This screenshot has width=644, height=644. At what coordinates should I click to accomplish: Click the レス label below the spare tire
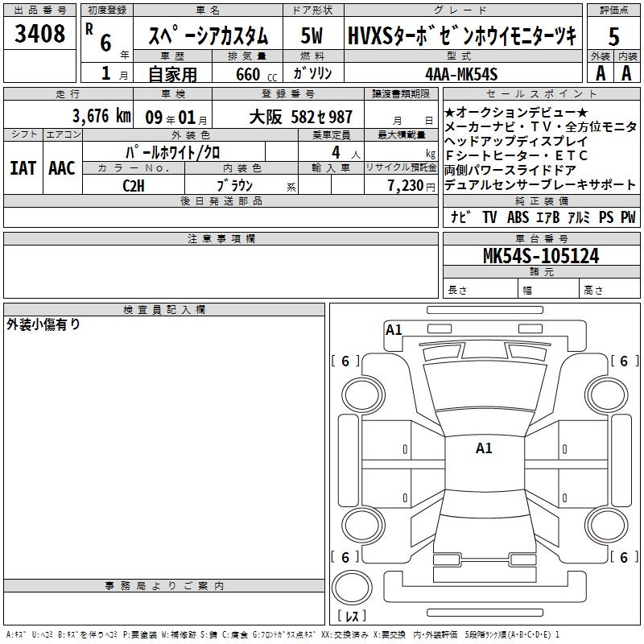pos(352,618)
